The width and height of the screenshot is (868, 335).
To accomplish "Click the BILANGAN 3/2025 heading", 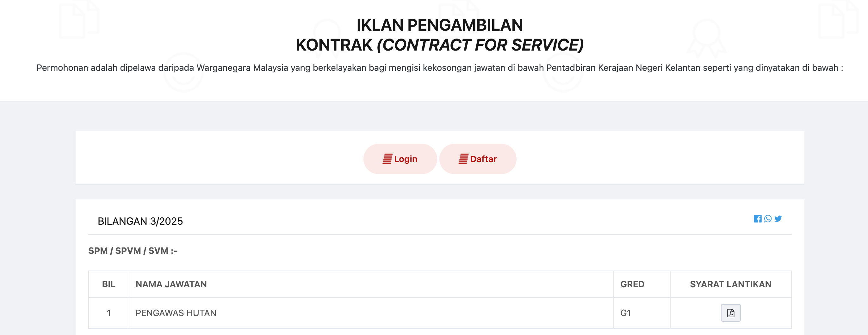I will point(140,221).
